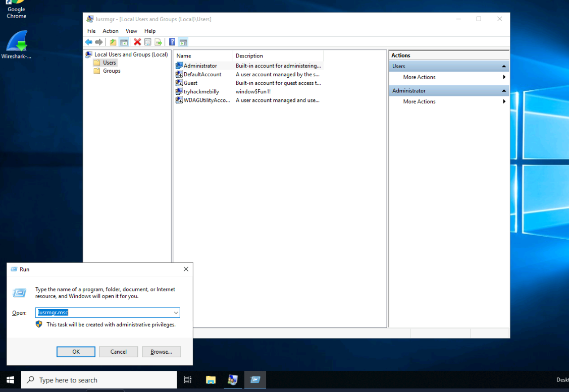569x392 pixels.
Task: Click the Back arrow in the toolbar
Action: click(89, 42)
